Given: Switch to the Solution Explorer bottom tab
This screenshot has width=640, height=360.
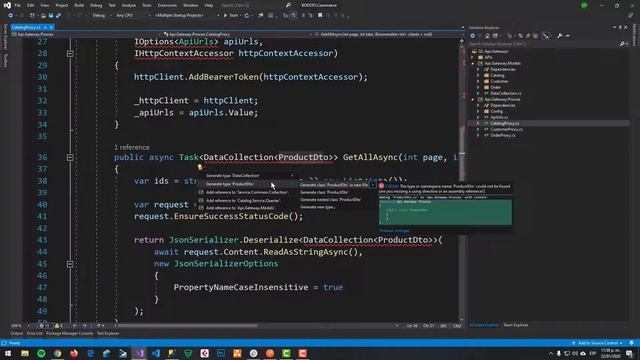Looking at the screenshot, I should 484,325.
